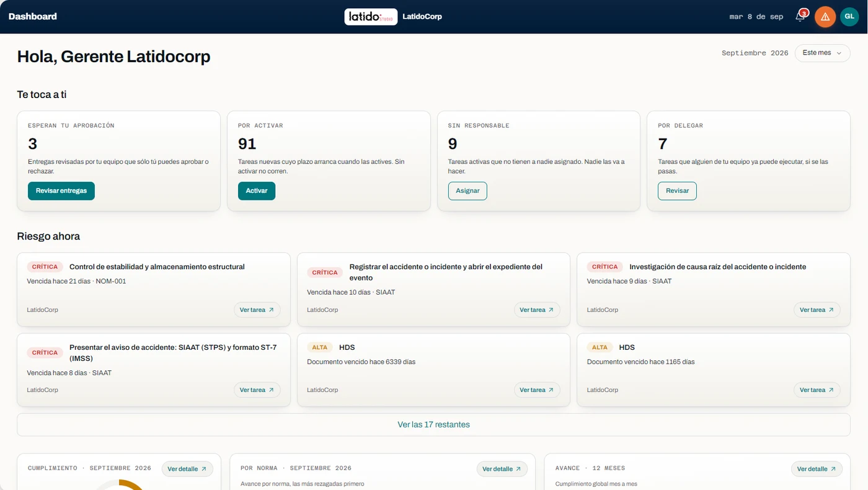Open Ver tarea for Registrar el accidente
Screen dimensions: 868x490
pyautogui.click(x=537, y=310)
